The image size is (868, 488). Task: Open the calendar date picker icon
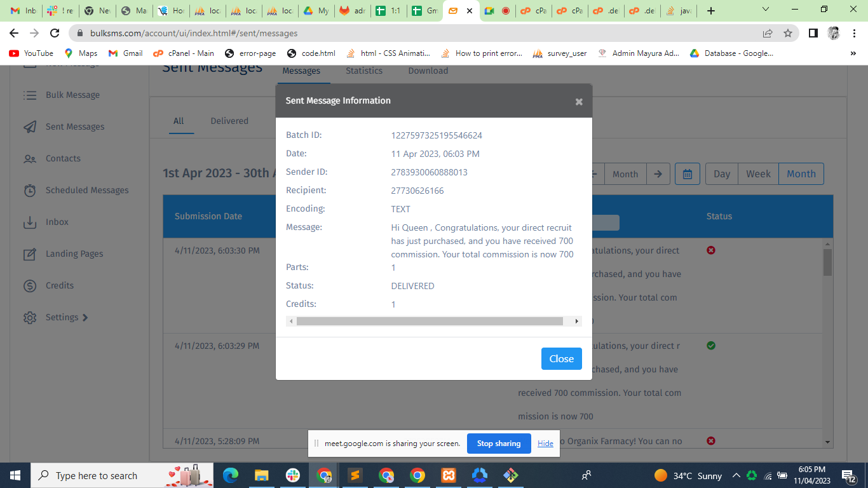[687, 174]
